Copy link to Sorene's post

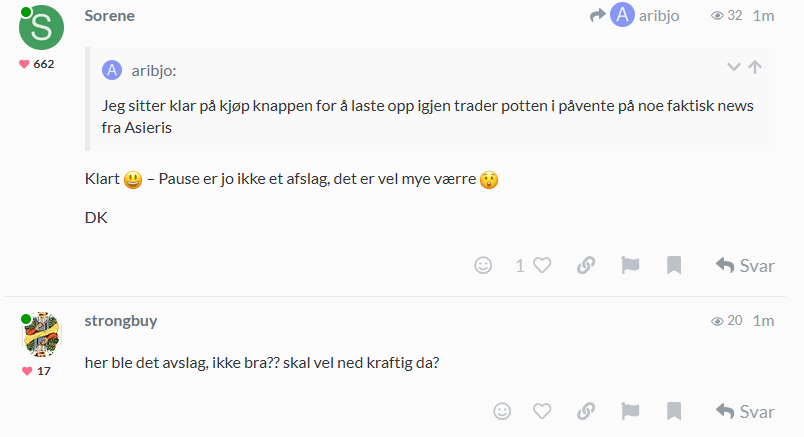tap(587, 265)
